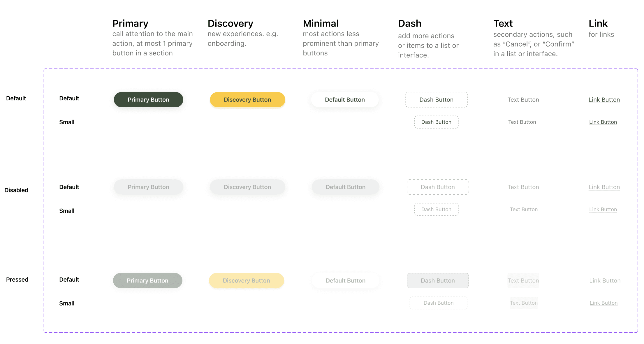This screenshot has height=344, width=644.
Task: Select the Disabled row label
Action: [16, 190]
